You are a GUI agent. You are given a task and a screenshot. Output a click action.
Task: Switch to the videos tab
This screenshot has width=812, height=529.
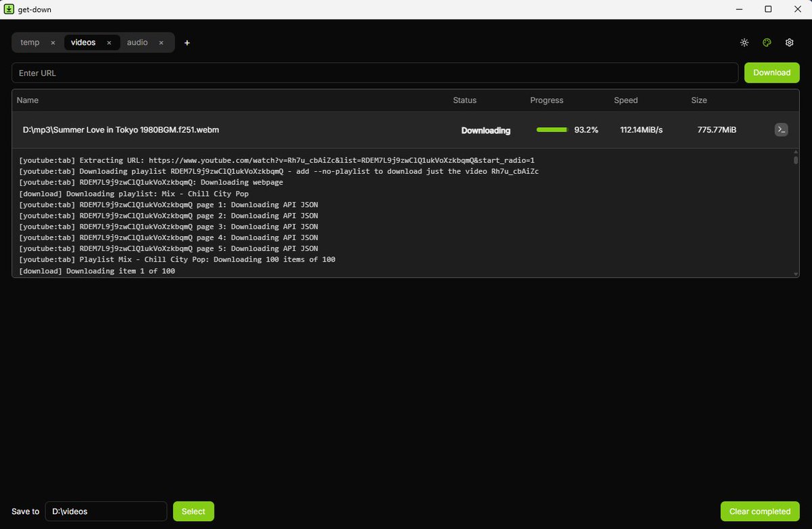coord(83,43)
